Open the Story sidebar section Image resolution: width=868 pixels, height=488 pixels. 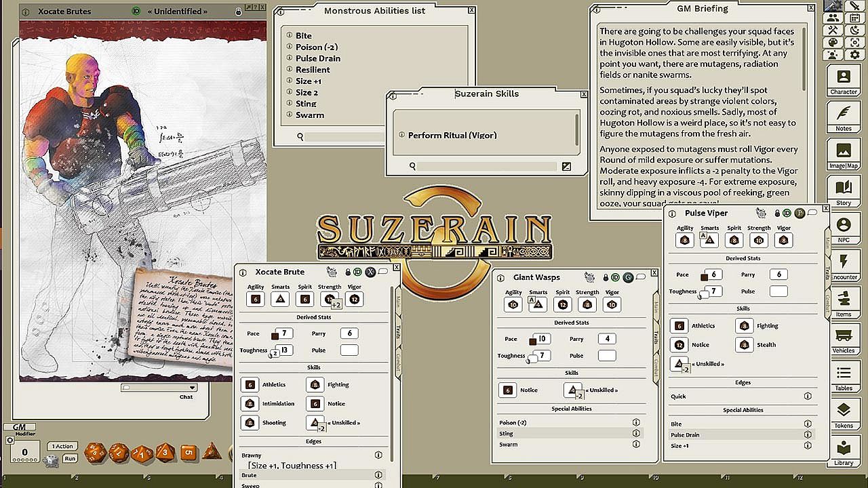coord(843,192)
